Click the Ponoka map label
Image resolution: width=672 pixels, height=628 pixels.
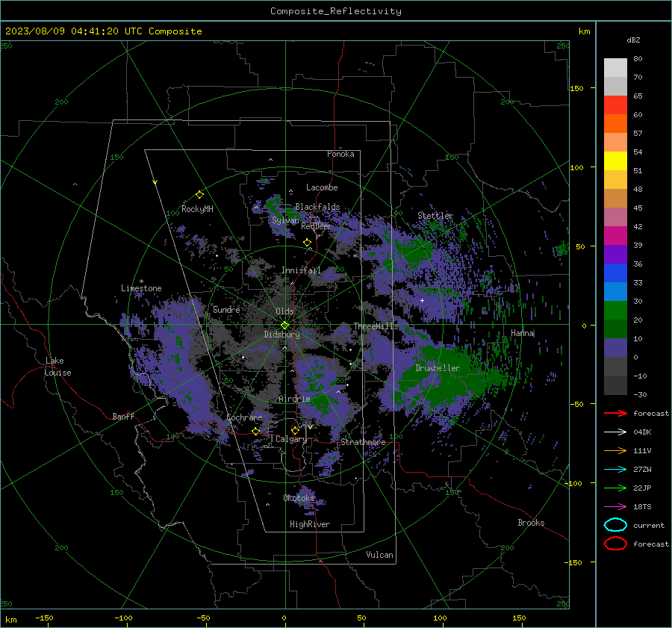(340, 154)
